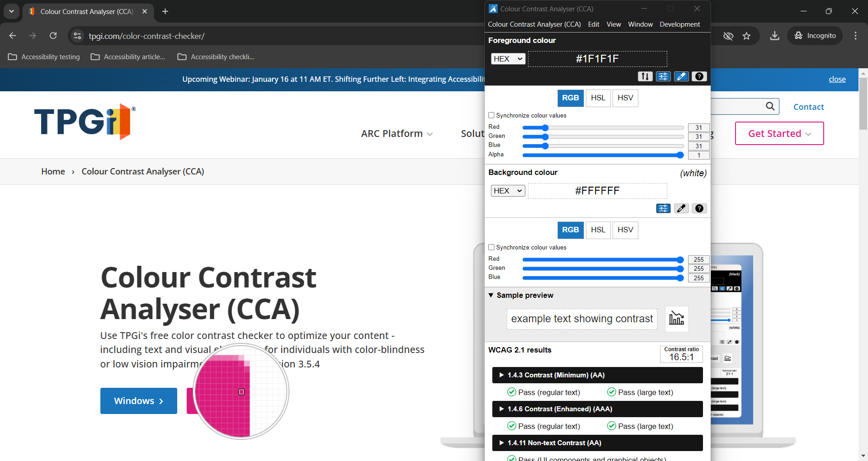868x461 pixels.
Task: Reload the tpgi.com page
Action: (x=53, y=36)
